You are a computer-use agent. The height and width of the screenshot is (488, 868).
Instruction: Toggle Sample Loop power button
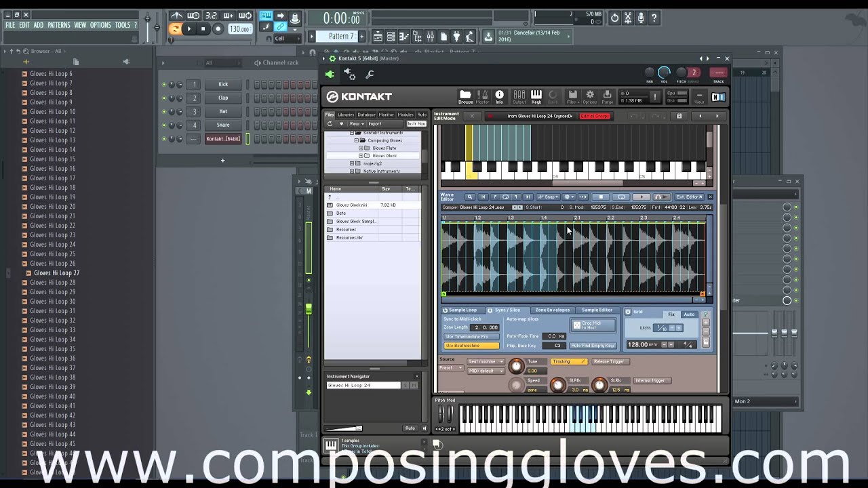click(x=446, y=310)
